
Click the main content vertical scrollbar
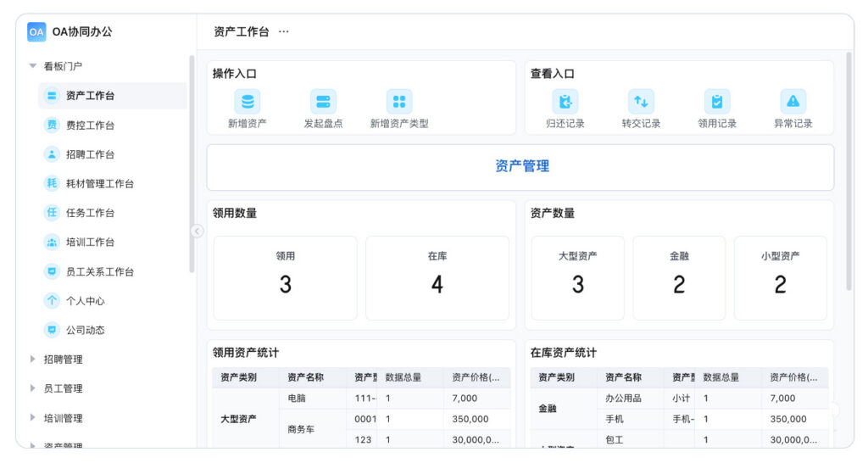(x=849, y=170)
